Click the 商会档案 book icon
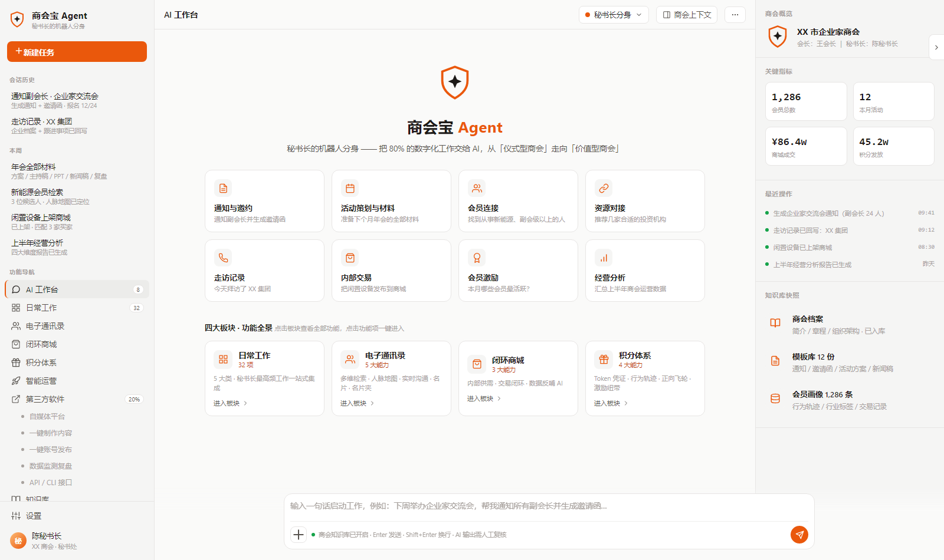The image size is (944, 560). pos(775,323)
